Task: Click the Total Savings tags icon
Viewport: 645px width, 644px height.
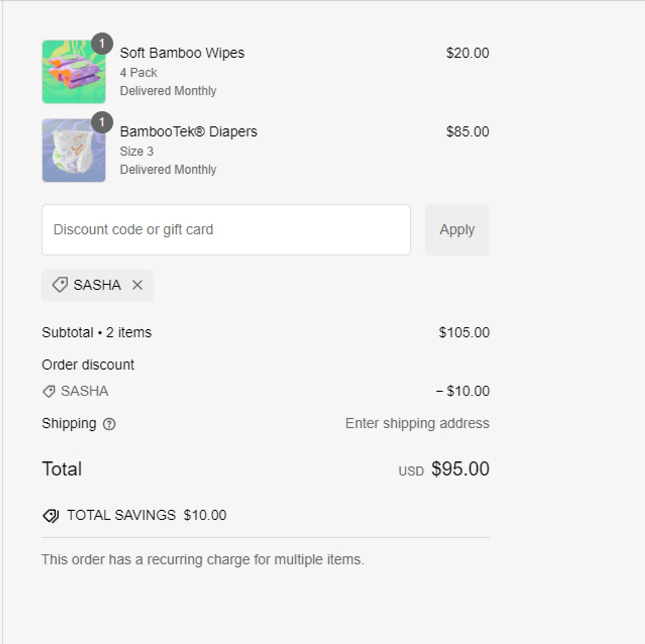Action: point(51,515)
